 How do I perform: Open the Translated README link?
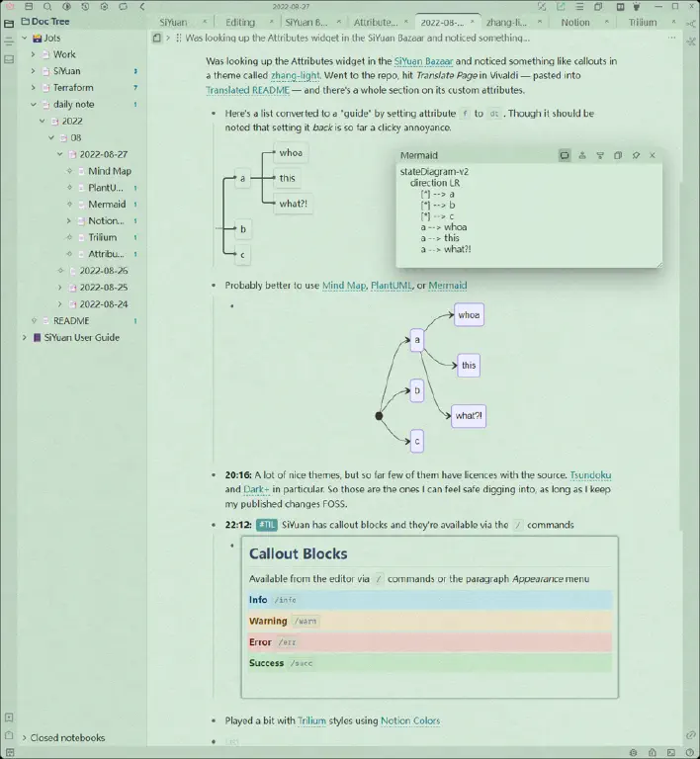[247, 90]
